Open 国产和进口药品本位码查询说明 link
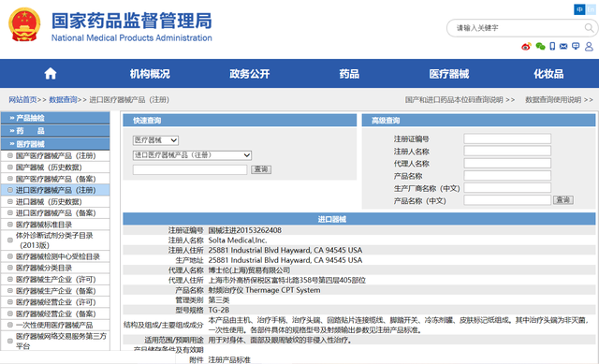This screenshot has width=599, height=364. tap(454, 100)
